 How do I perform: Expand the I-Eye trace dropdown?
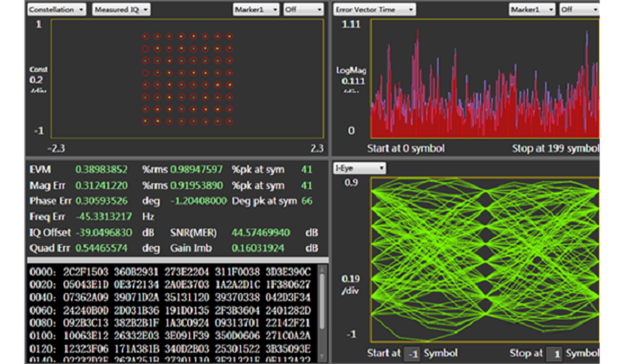[x=361, y=168]
